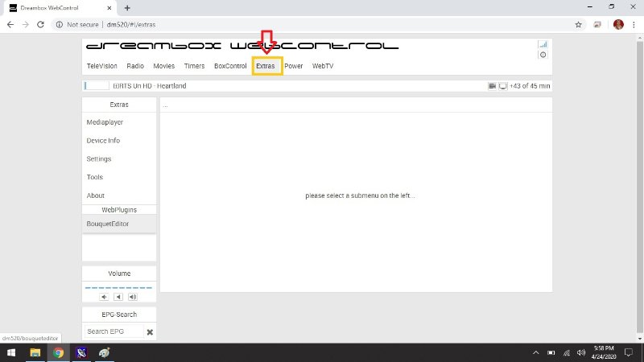Open the Tools submenu in Extras
644x362 pixels.
point(95,177)
